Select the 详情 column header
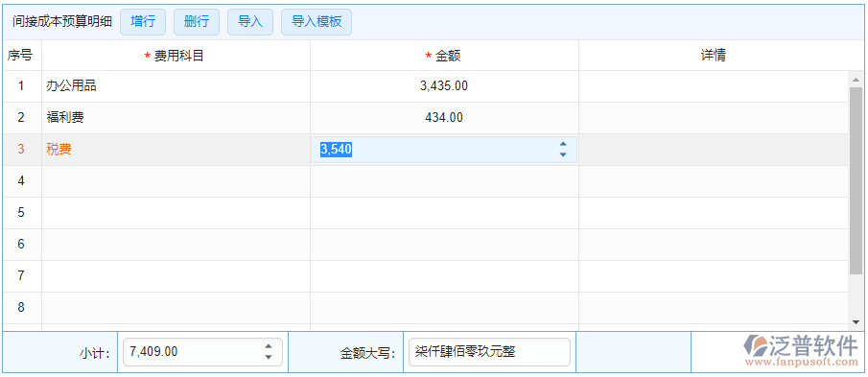The height and width of the screenshot is (377, 868). 714,56
